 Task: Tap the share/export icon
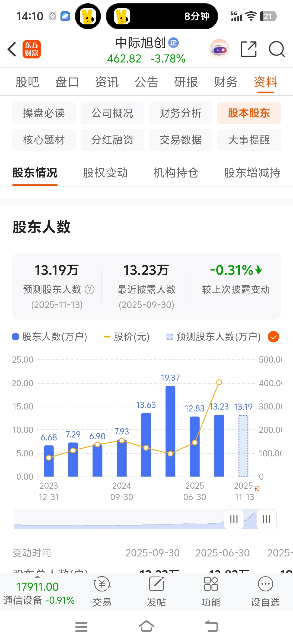click(249, 49)
